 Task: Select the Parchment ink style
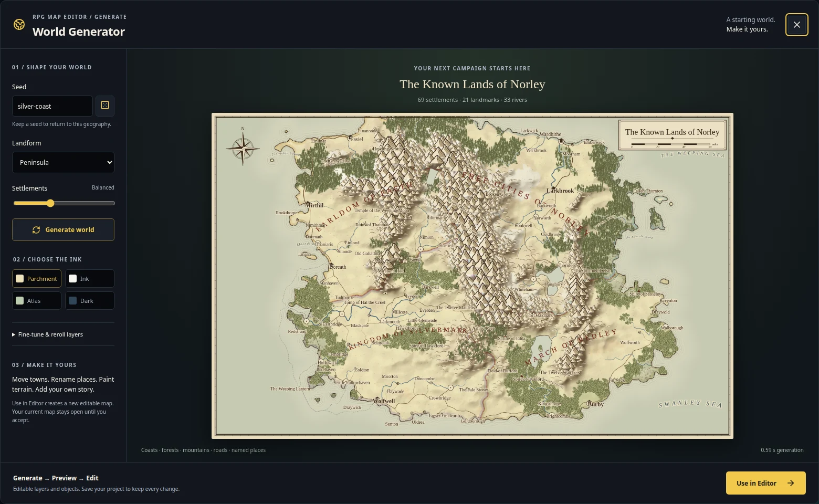coord(37,279)
